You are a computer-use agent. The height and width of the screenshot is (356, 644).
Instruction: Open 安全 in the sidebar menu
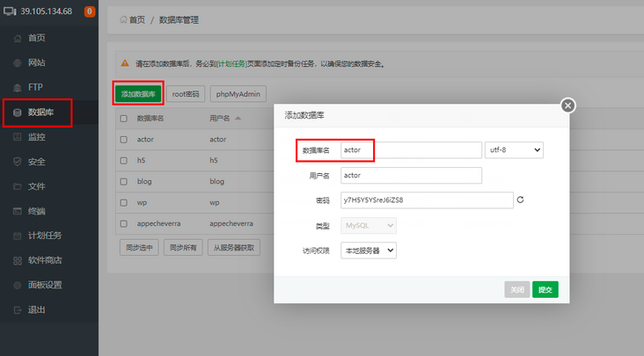[x=37, y=162]
